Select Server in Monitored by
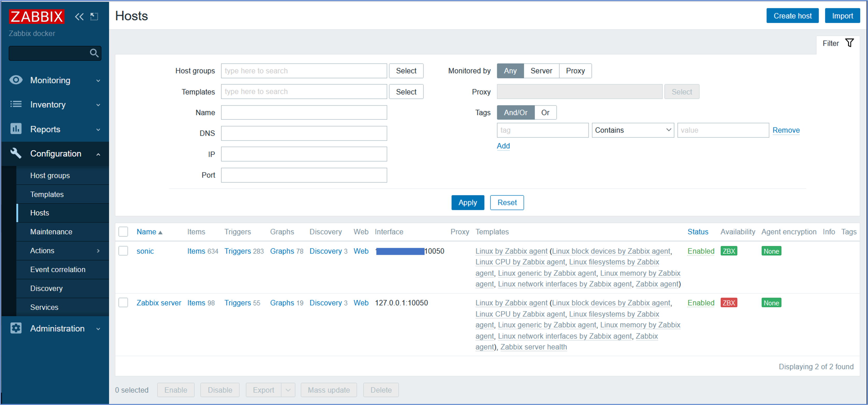Screen dimensions: 868x405 (541, 71)
